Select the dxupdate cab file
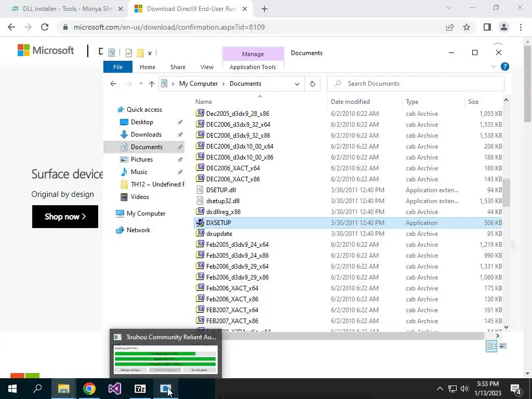Viewport: 532px width, 399px height. 348,234
